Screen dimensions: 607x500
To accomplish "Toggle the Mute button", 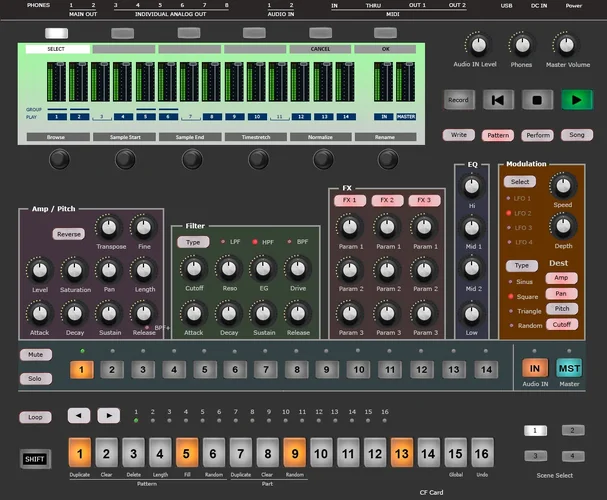I will [x=36, y=354].
